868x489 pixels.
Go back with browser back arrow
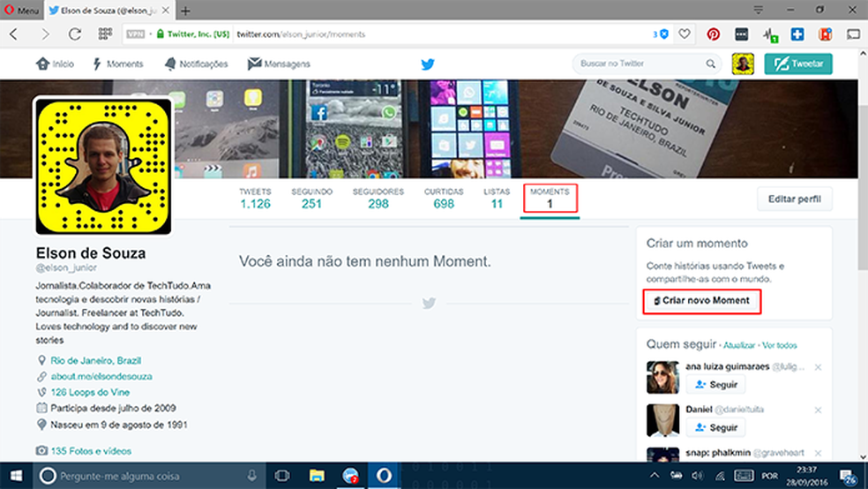coord(14,34)
